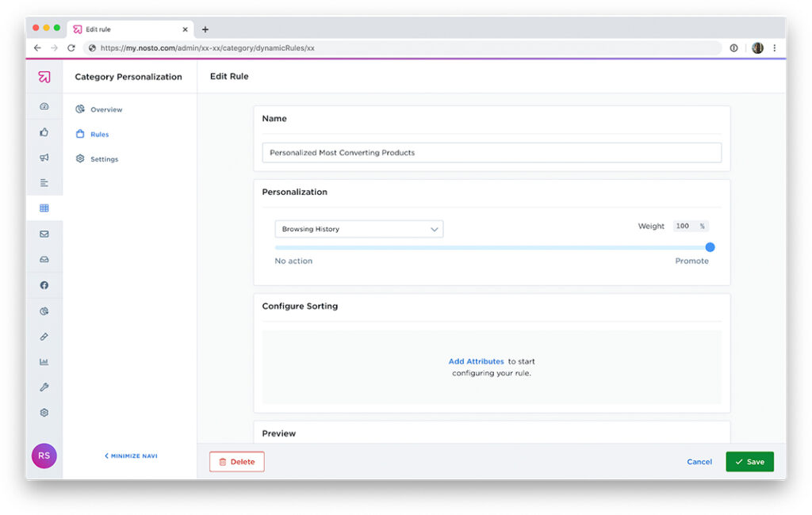Click the Weight percentage field
The height and width of the screenshot is (515, 812).
pyautogui.click(x=690, y=226)
